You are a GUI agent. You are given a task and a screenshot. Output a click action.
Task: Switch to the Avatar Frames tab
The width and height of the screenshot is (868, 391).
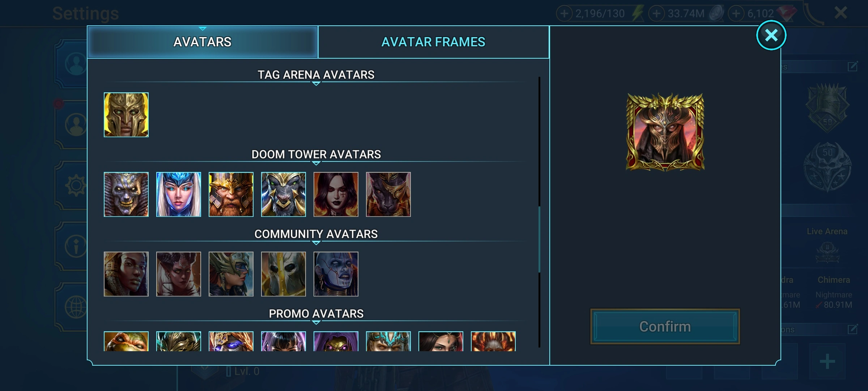click(433, 42)
